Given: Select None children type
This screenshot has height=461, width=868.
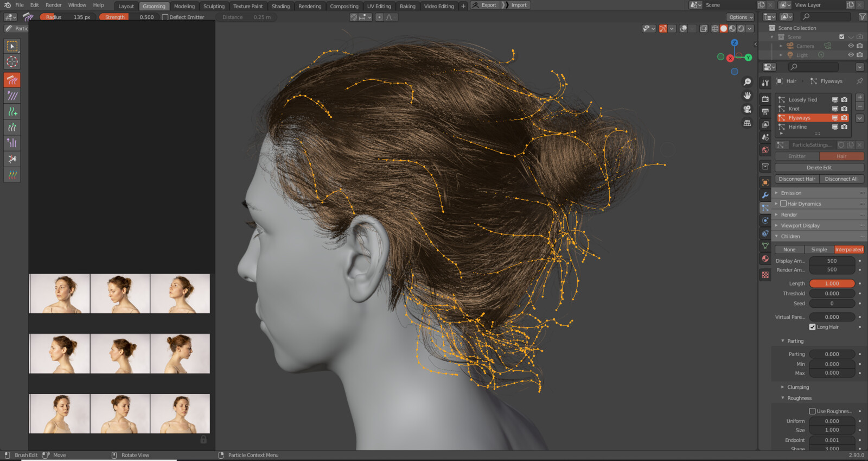Looking at the screenshot, I should [789, 250].
